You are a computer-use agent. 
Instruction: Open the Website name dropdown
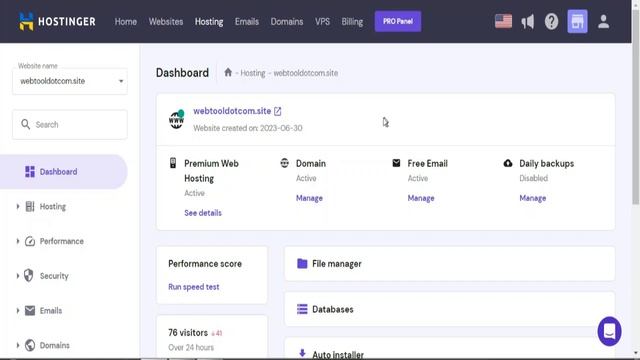coord(70,81)
